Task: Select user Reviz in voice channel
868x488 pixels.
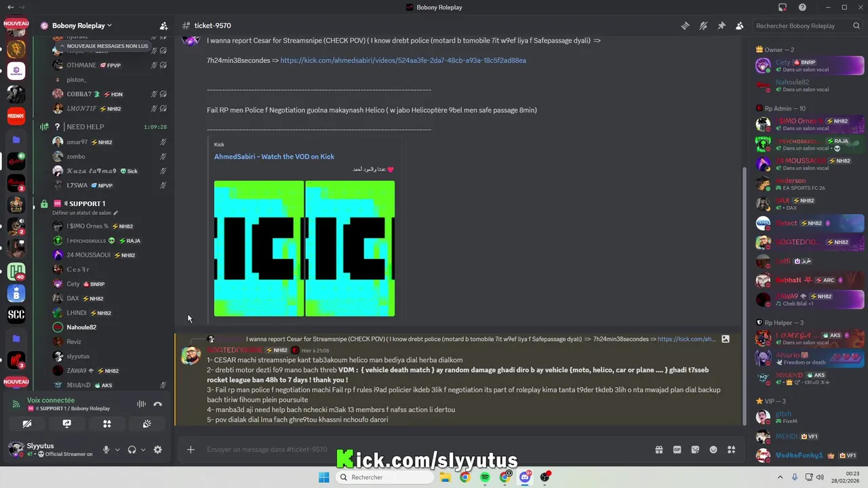Action: [74, 342]
